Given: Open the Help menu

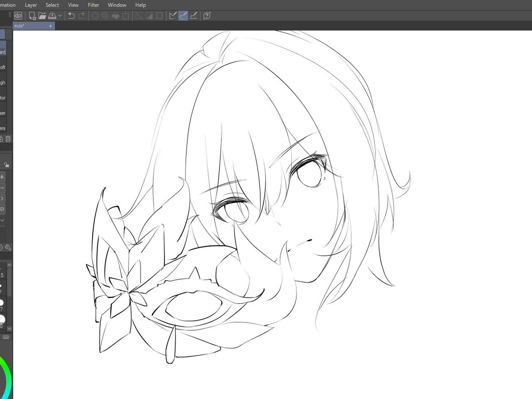Looking at the screenshot, I should click(141, 5).
